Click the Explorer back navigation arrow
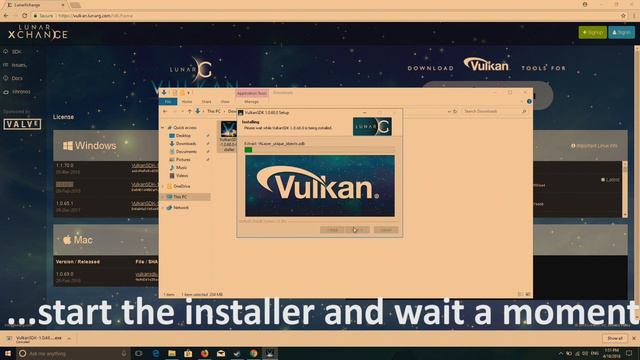 point(165,111)
